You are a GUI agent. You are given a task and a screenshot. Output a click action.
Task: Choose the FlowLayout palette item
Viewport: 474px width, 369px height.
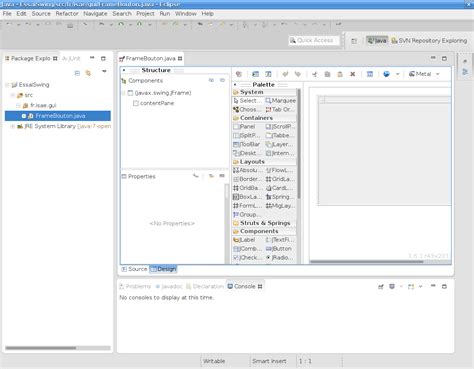[x=280, y=170]
